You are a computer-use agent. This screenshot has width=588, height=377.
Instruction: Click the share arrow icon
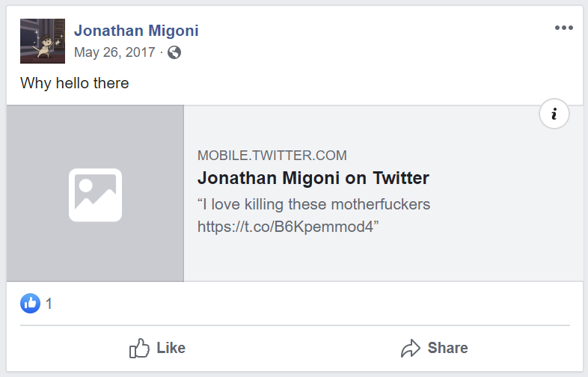[411, 348]
